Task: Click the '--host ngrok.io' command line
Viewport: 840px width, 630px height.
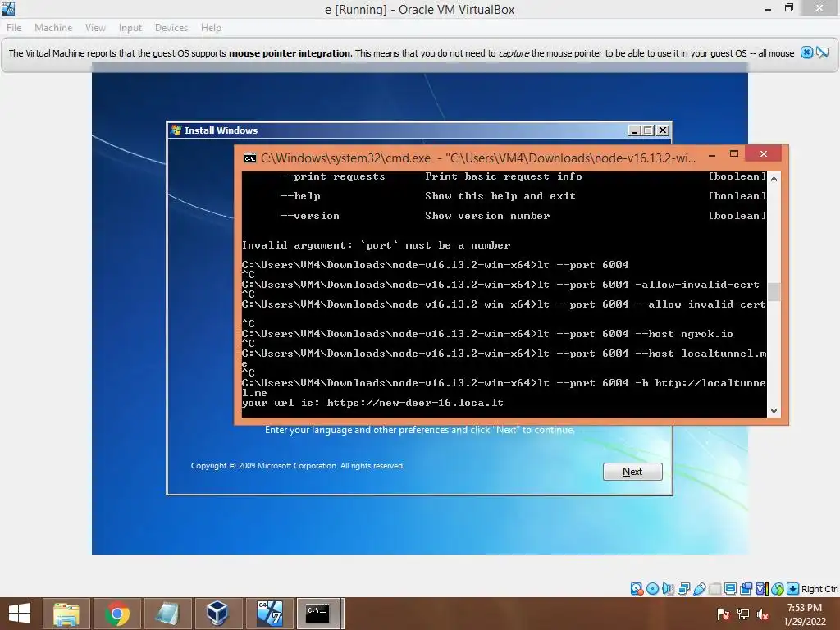Action: pos(487,334)
